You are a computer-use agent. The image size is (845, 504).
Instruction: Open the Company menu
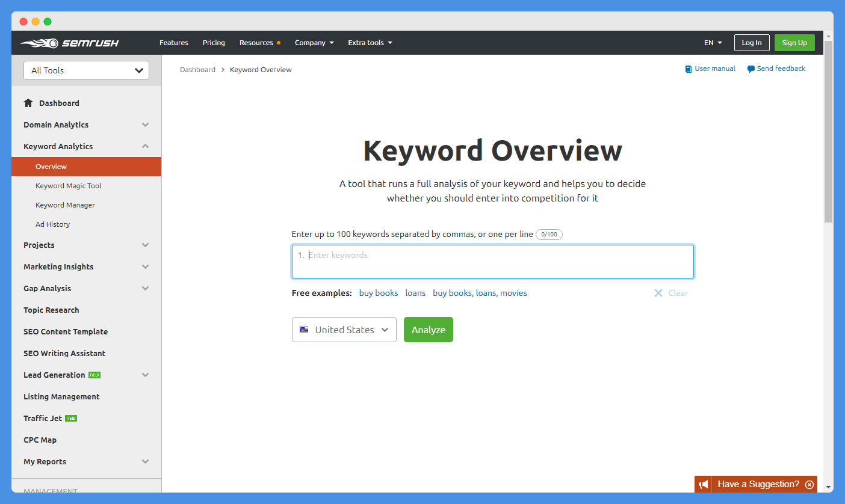pos(314,43)
